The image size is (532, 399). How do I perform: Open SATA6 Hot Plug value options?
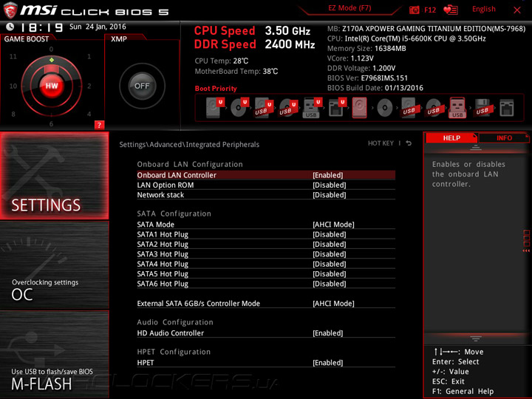point(329,284)
